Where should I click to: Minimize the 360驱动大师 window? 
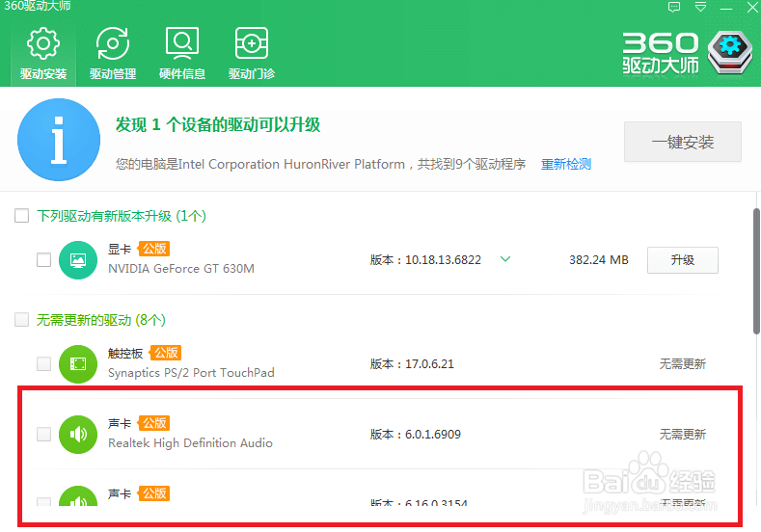[726, 8]
